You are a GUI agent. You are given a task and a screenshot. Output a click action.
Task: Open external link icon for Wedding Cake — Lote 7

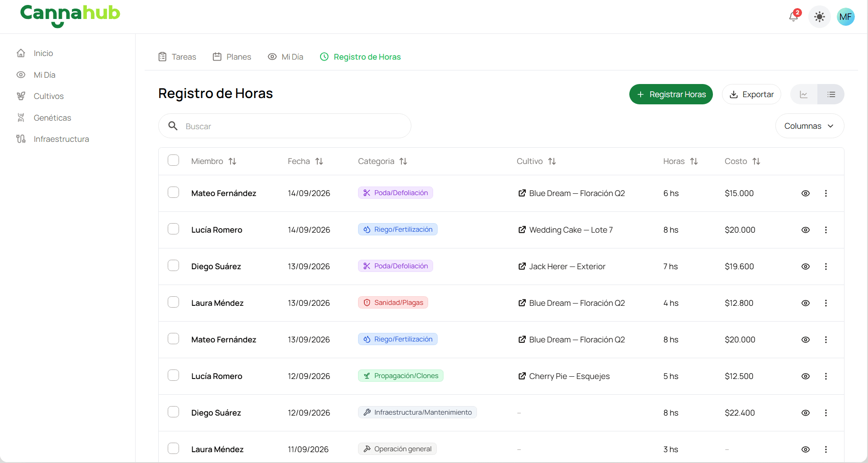pos(522,230)
